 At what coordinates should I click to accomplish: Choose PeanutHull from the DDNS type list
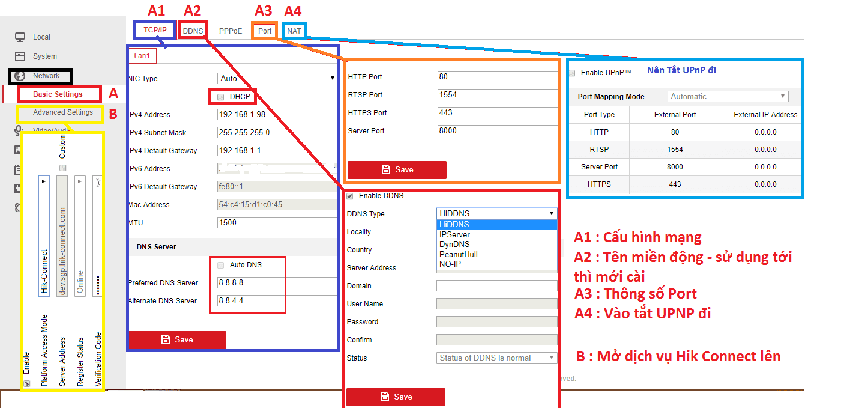pos(497,254)
